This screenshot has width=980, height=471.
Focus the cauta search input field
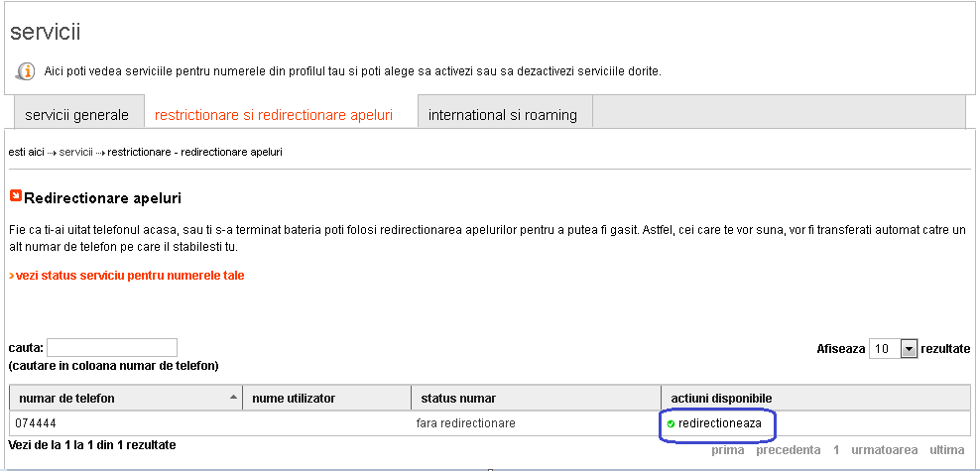pos(112,348)
